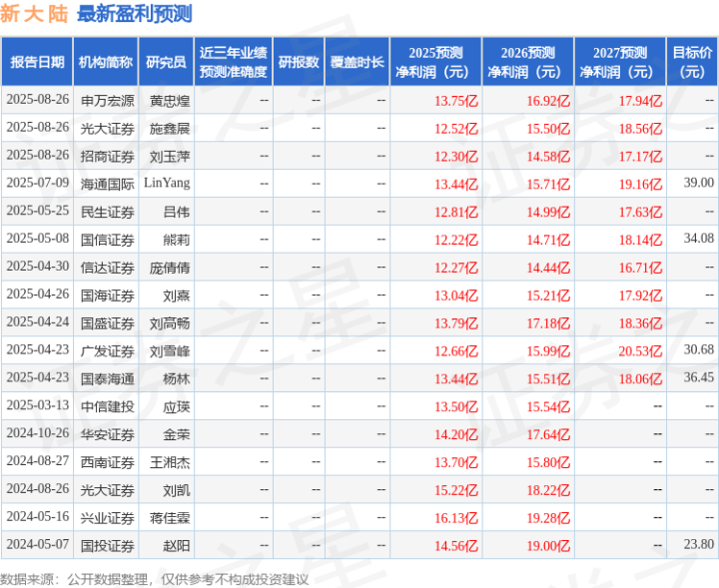The width and height of the screenshot is (719, 588).
Task: Click the 新大陆 title text
Action: tap(34, 14)
